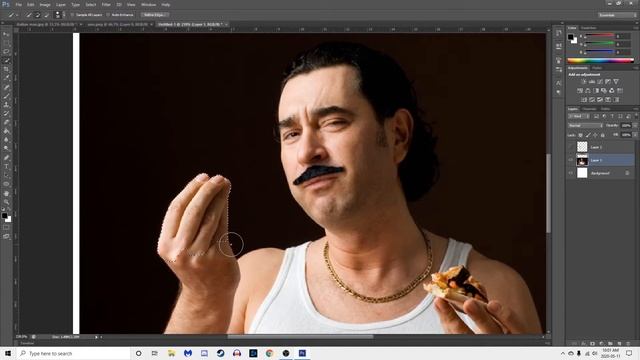Hide the Background layer eye icon

(x=571, y=173)
